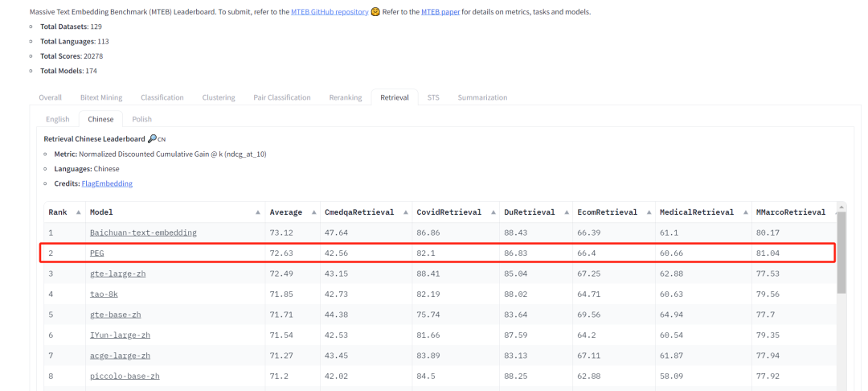Select the Chinese language sub-tab
Image resolution: width=868 pixels, height=391 pixels.
click(100, 119)
